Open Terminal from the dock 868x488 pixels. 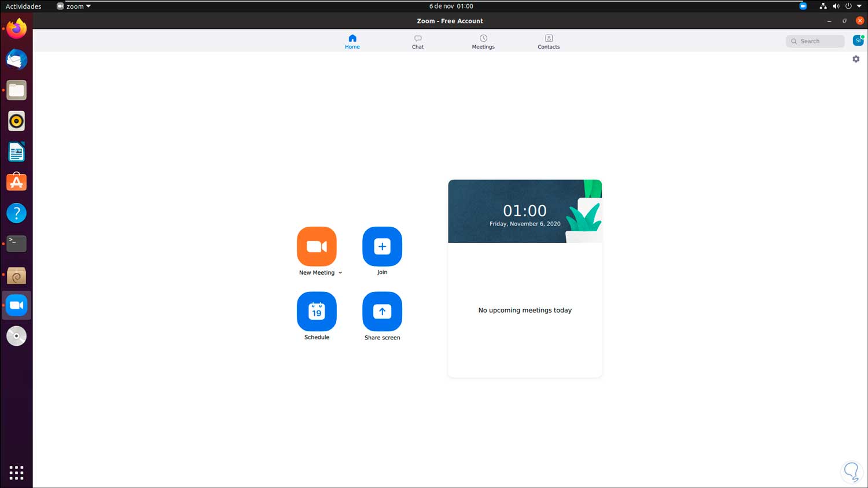tap(16, 243)
